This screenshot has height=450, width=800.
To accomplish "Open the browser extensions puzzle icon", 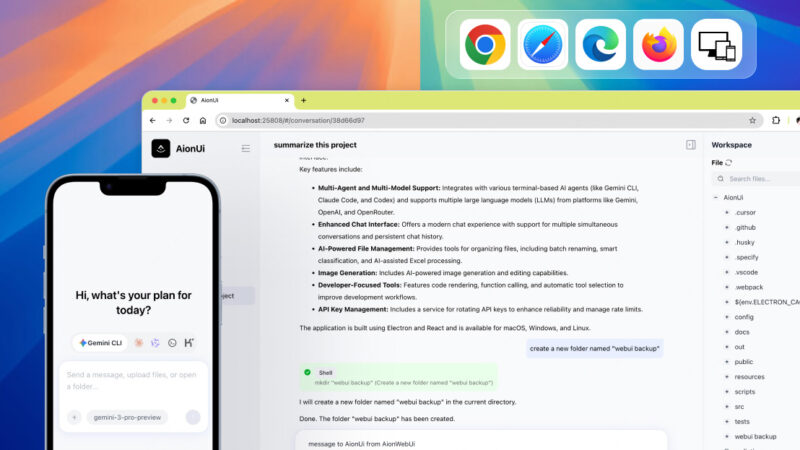I will pyautogui.click(x=776, y=120).
